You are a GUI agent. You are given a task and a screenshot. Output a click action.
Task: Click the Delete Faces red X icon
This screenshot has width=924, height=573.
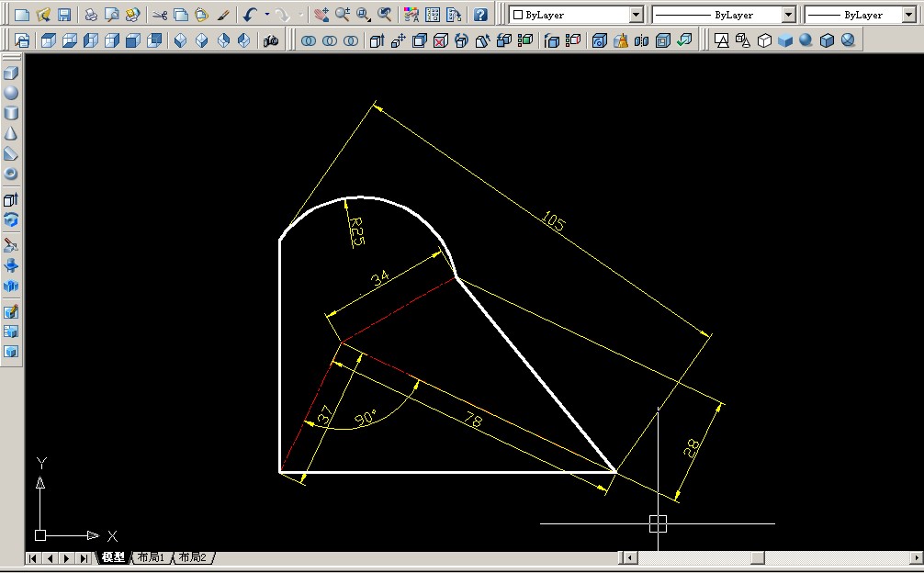441,40
